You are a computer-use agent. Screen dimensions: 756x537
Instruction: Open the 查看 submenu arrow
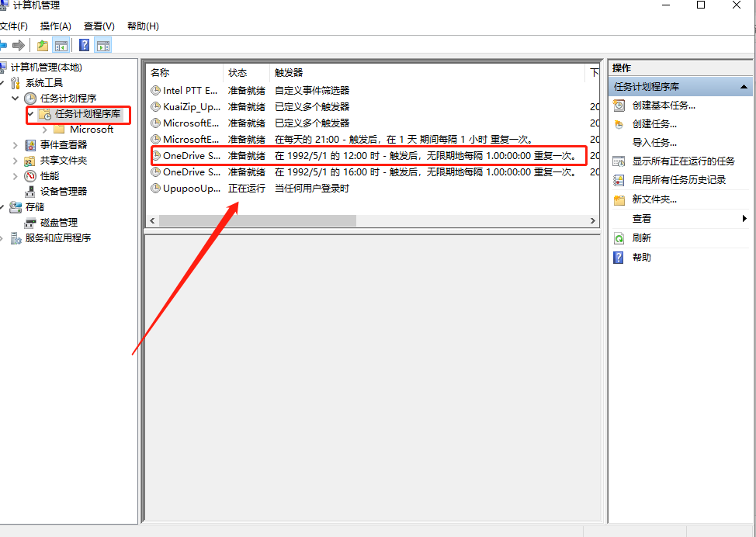(x=744, y=219)
